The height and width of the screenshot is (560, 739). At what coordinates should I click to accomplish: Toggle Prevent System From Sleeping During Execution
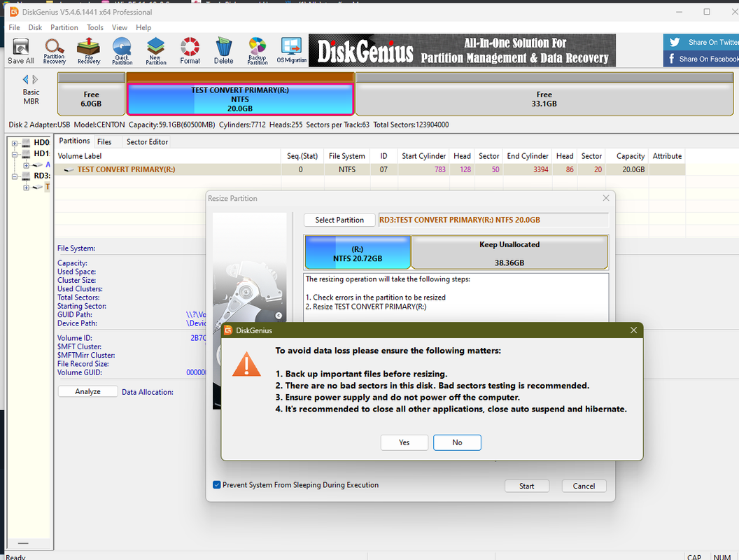(x=217, y=484)
